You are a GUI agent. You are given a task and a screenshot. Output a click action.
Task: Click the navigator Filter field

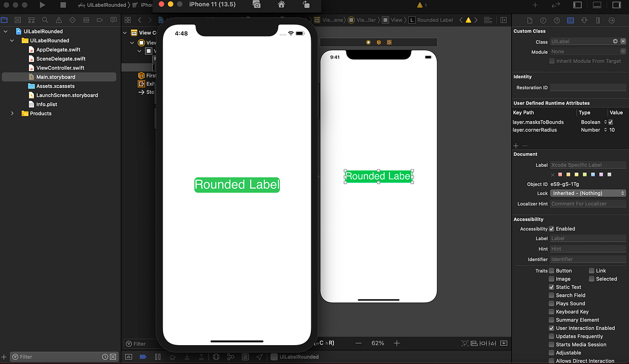pyautogui.click(x=58, y=356)
